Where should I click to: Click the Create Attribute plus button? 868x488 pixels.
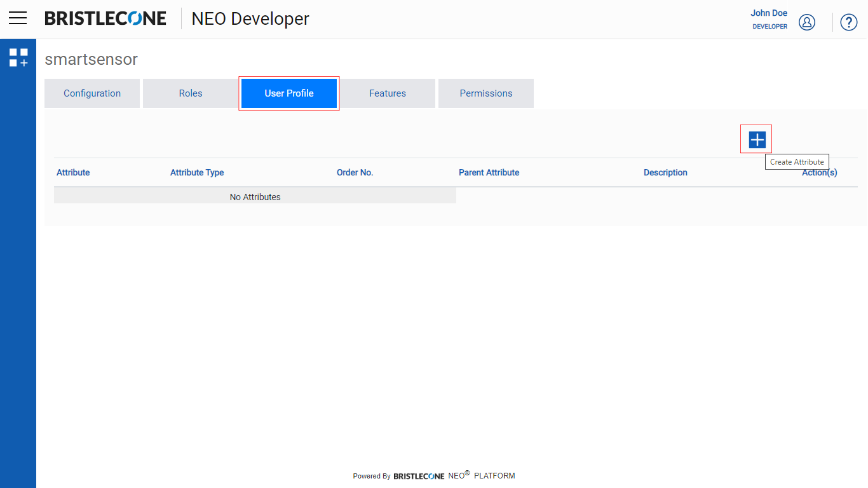(x=757, y=139)
